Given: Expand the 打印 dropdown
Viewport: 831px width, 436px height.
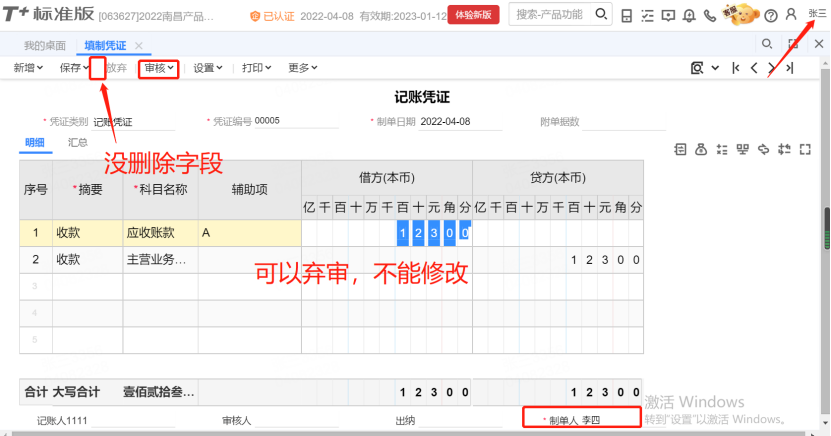Looking at the screenshot, I should (257, 68).
